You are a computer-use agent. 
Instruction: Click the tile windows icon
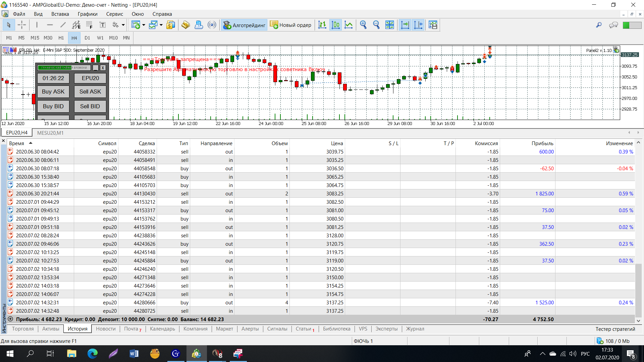tap(389, 25)
